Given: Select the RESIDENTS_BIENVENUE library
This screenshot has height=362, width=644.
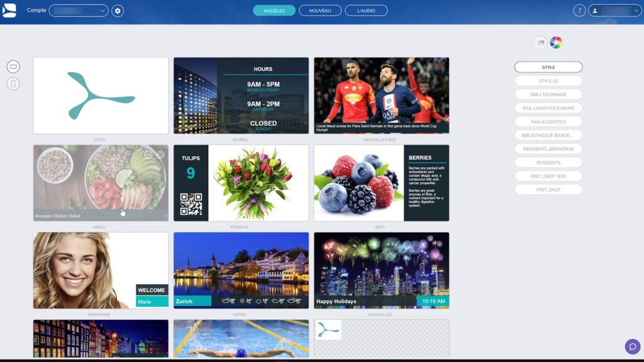Looking at the screenshot, I should (548, 149).
